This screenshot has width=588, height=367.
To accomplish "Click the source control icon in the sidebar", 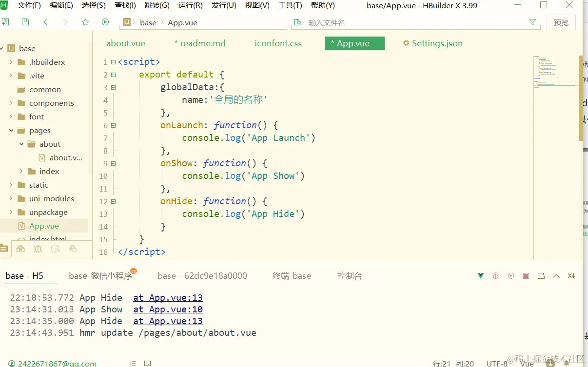I will pos(56,249).
